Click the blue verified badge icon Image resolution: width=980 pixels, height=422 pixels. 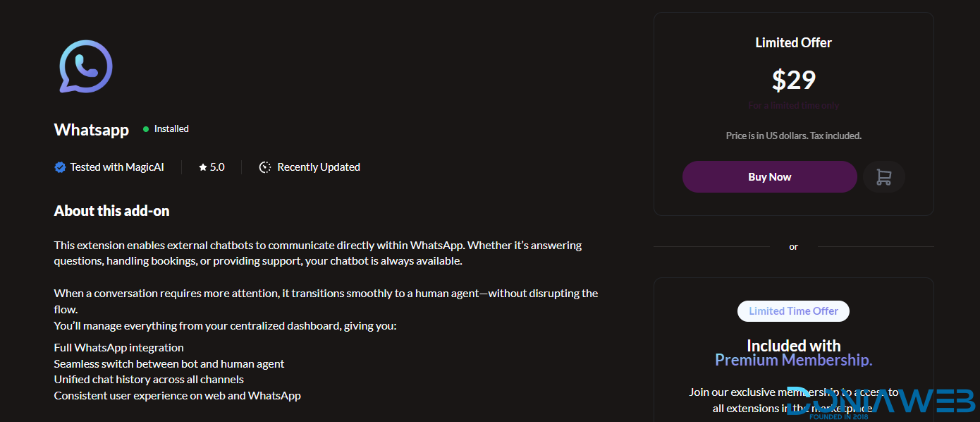point(60,167)
